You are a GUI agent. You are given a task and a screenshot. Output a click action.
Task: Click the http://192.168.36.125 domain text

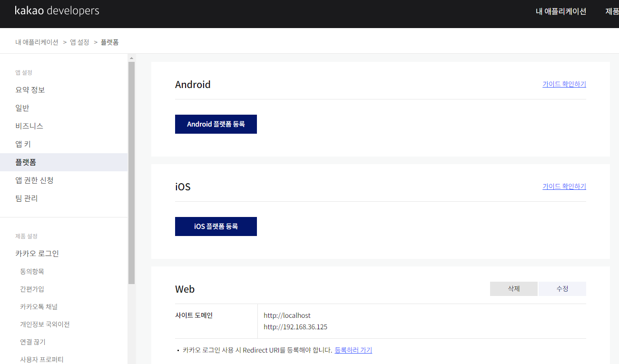tap(295, 327)
